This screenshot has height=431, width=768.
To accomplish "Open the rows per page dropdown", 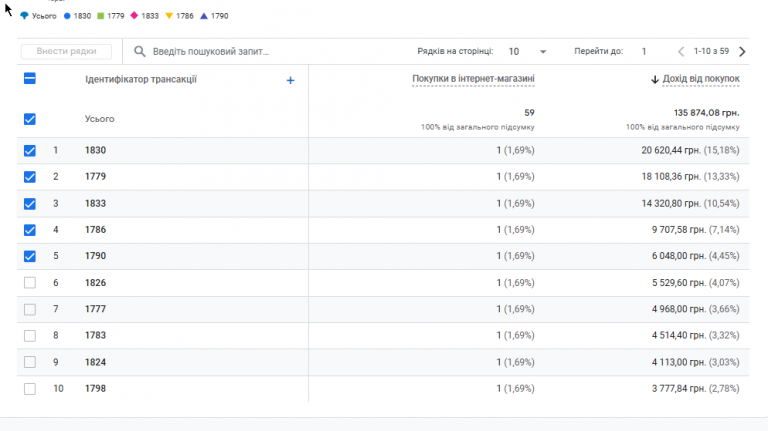I will coord(528,51).
